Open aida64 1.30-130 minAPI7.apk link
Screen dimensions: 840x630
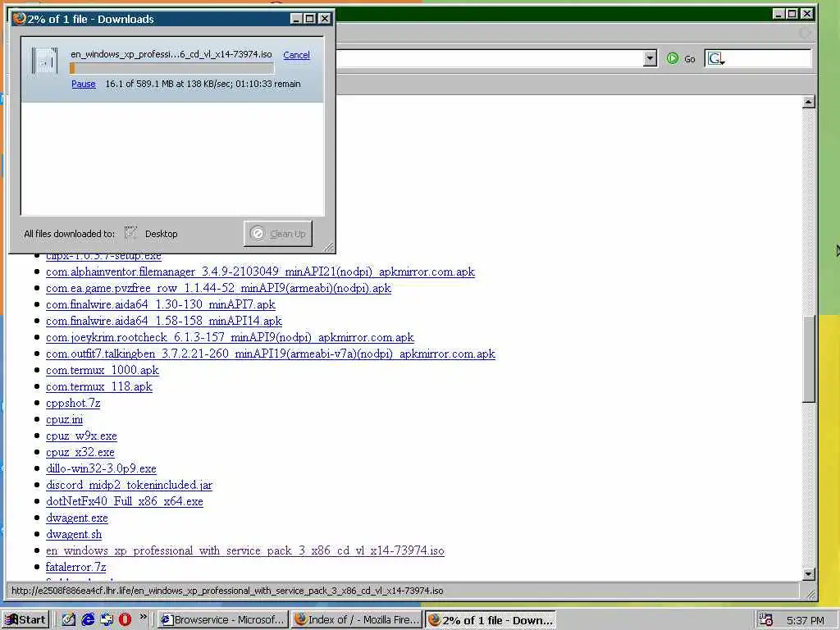[161, 304]
